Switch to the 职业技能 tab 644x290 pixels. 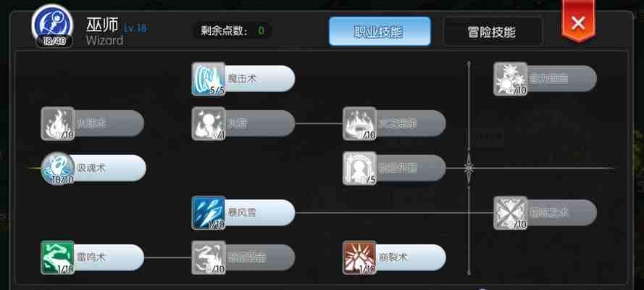pyautogui.click(x=380, y=31)
